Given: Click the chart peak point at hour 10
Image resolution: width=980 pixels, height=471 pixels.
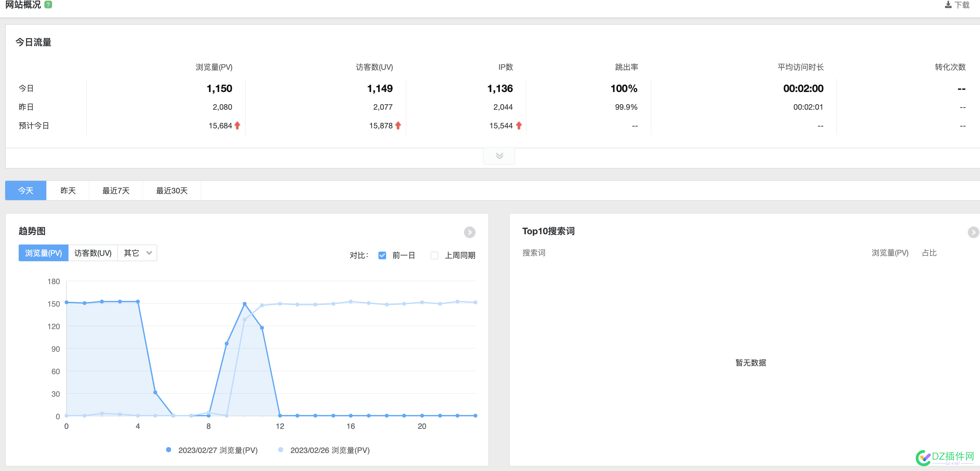Looking at the screenshot, I should (x=244, y=303).
